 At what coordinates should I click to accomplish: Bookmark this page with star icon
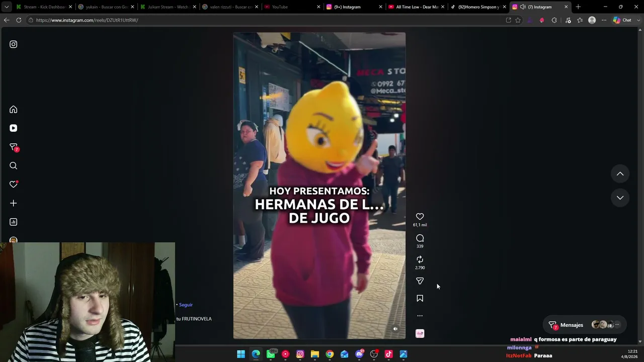pyautogui.click(x=518, y=20)
